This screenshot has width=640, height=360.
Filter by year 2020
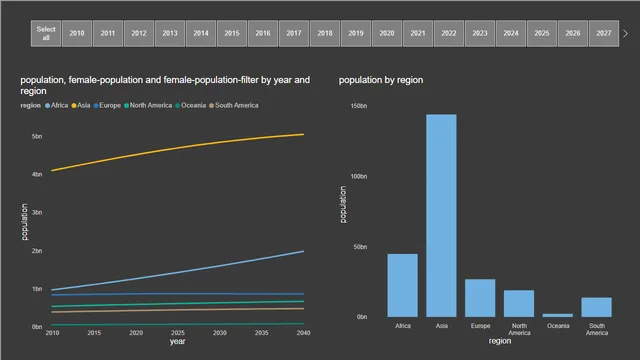coord(387,33)
